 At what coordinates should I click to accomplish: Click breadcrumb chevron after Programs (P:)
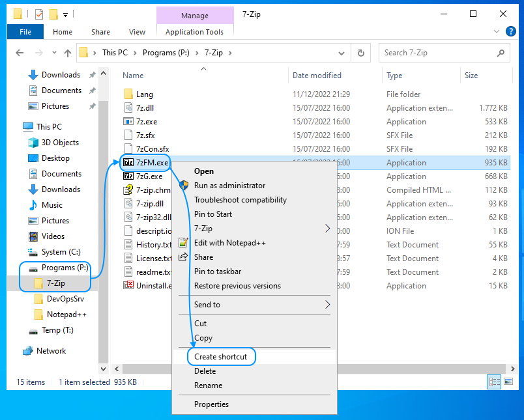pyautogui.click(x=197, y=53)
